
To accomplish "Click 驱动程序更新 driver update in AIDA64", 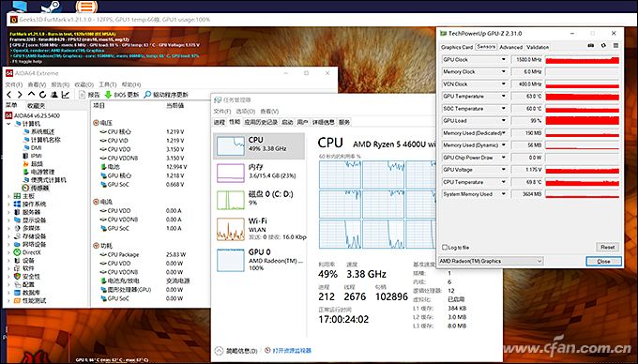I will (166, 95).
